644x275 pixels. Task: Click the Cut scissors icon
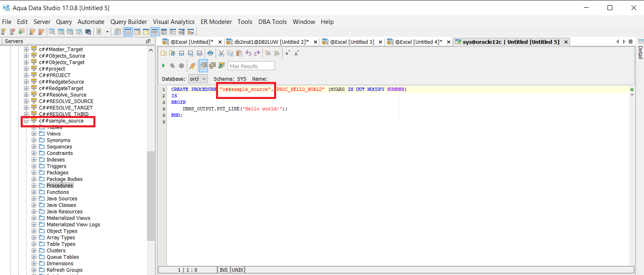pyautogui.click(x=221, y=53)
